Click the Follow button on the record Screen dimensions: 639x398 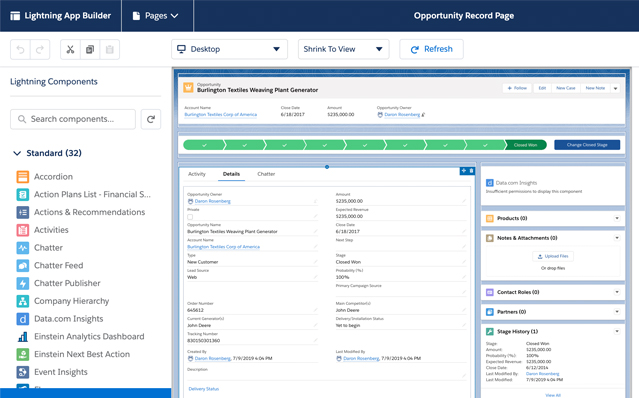click(517, 88)
